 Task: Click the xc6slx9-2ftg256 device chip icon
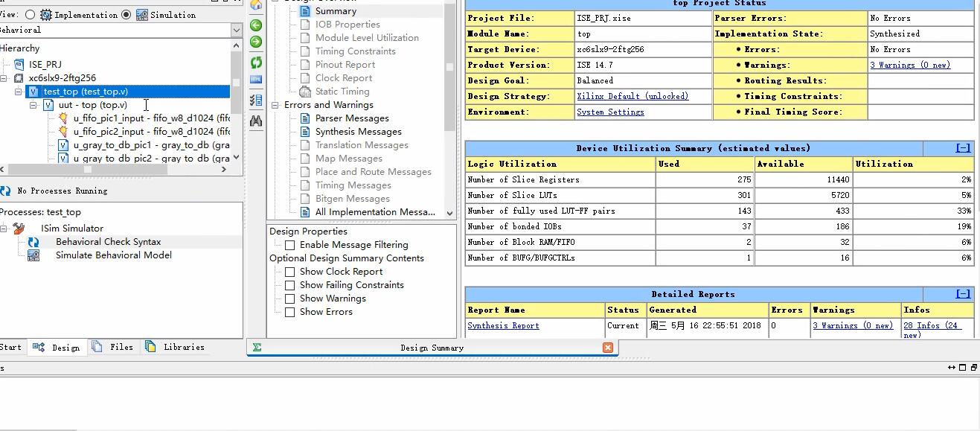(19, 78)
